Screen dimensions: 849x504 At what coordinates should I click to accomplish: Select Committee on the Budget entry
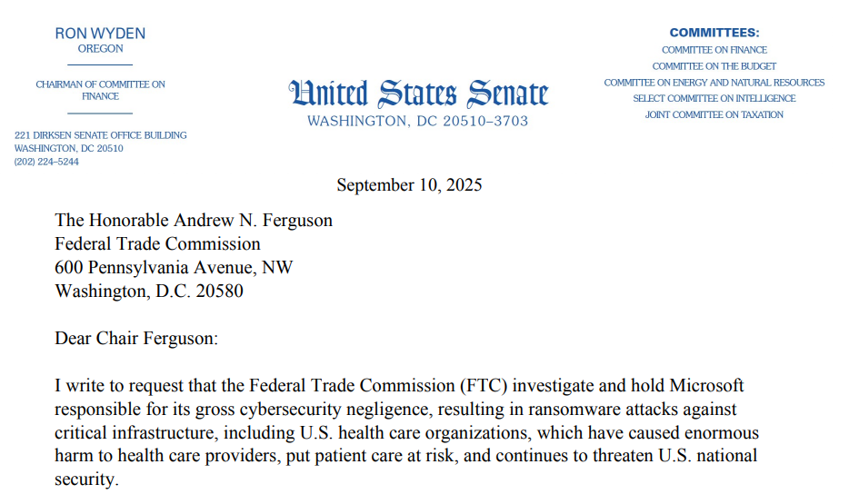(x=714, y=66)
